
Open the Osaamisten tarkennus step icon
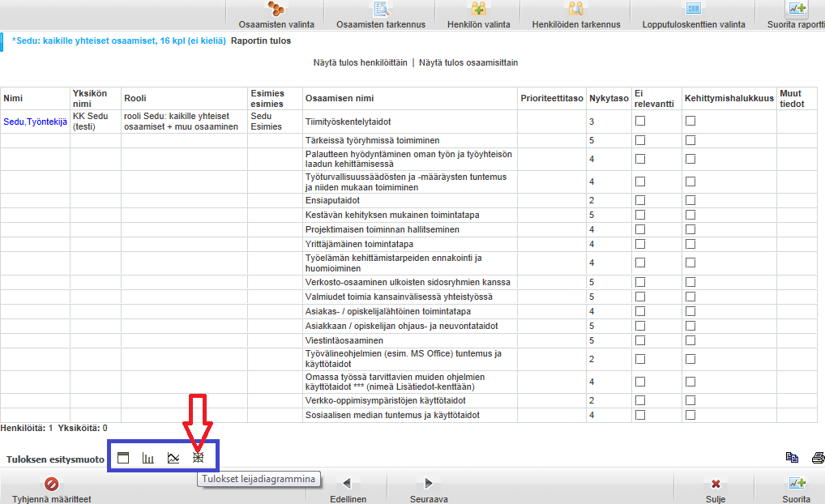[x=381, y=8]
